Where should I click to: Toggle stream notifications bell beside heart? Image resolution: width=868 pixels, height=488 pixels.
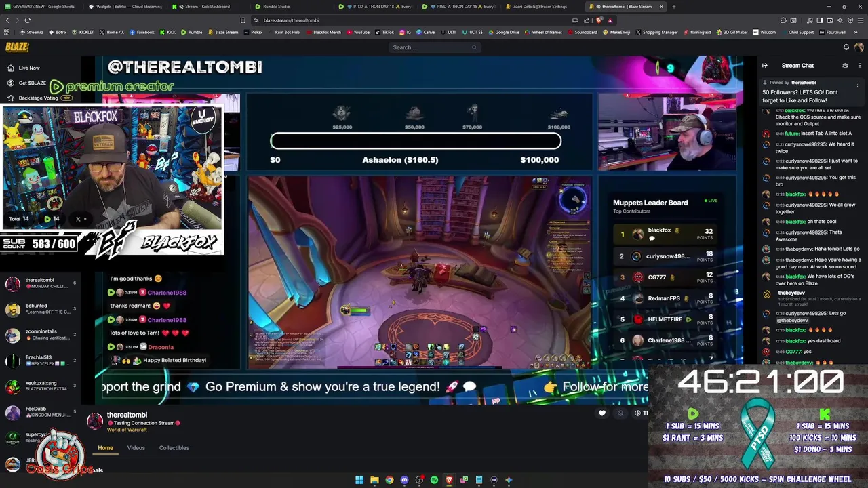[x=620, y=413]
